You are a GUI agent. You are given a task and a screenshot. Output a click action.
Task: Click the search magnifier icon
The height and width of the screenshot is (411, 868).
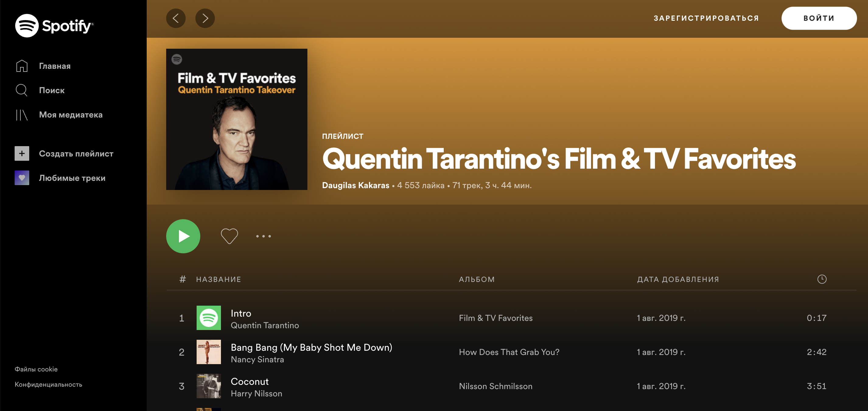[x=22, y=90]
